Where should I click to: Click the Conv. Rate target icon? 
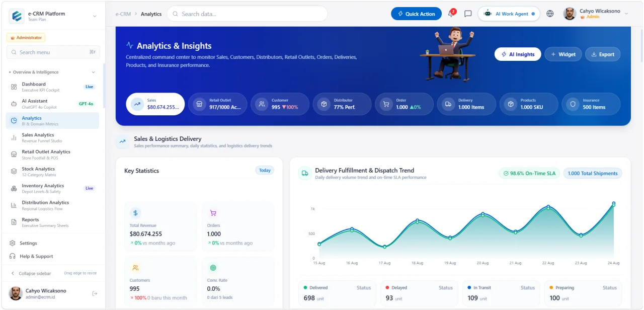click(213, 268)
